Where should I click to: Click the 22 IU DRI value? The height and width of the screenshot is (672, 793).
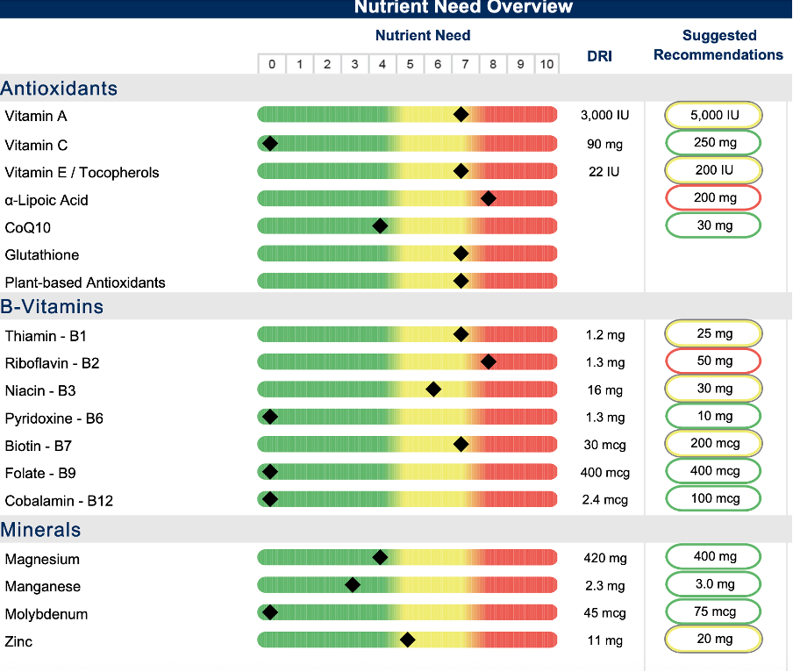pos(604,172)
